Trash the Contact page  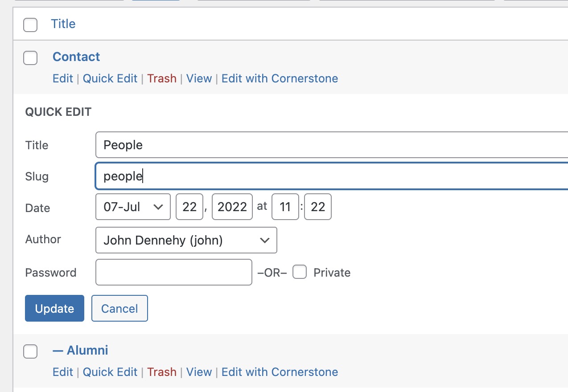pyautogui.click(x=162, y=79)
